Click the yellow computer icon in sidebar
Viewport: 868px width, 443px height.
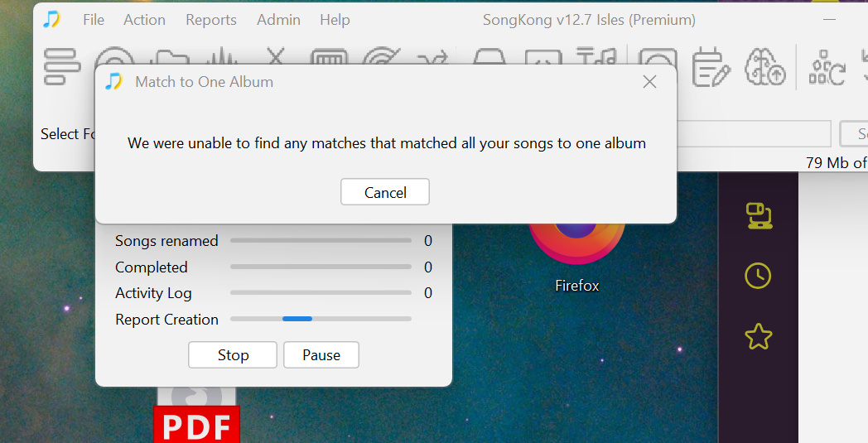pyautogui.click(x=759, y=216)
